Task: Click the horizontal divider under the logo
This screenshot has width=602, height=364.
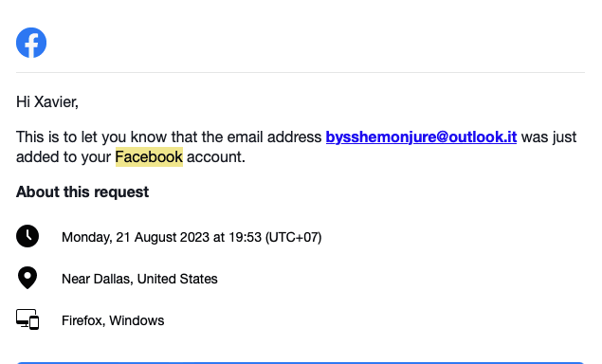Action: pos(301,72)
